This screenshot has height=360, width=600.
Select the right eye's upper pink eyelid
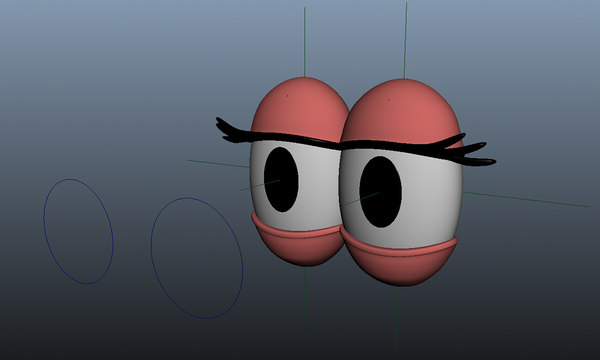coord(400,113)
